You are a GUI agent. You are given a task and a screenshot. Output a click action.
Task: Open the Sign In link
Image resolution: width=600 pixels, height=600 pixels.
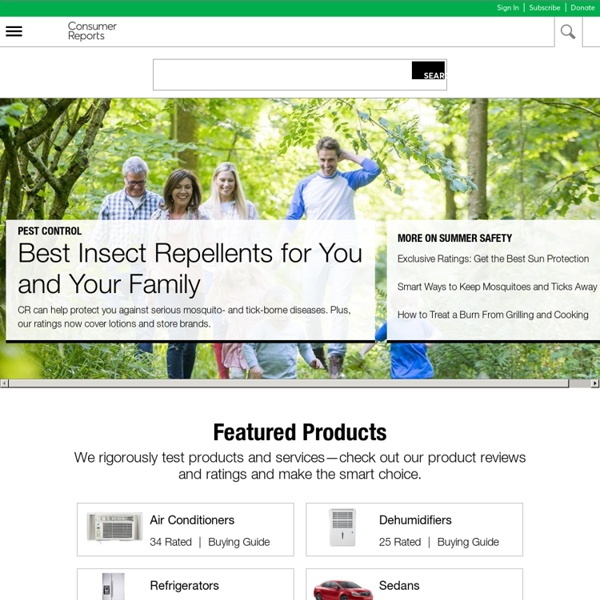point(508,8)
